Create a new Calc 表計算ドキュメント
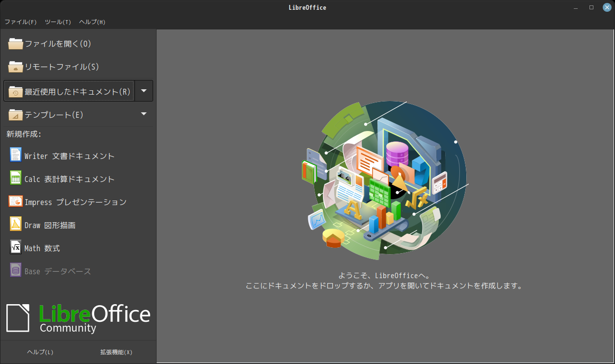615x364 pixels. tap(79, 179)
